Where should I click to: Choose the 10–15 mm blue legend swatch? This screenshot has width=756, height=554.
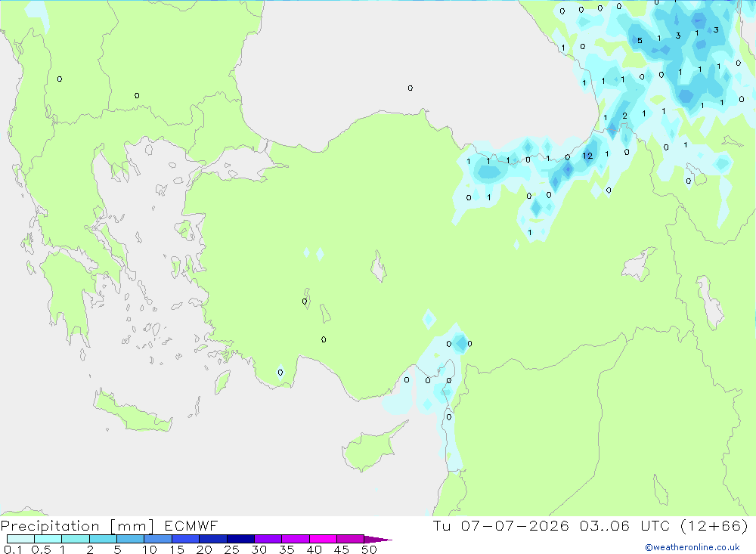(x=158, y=539)
